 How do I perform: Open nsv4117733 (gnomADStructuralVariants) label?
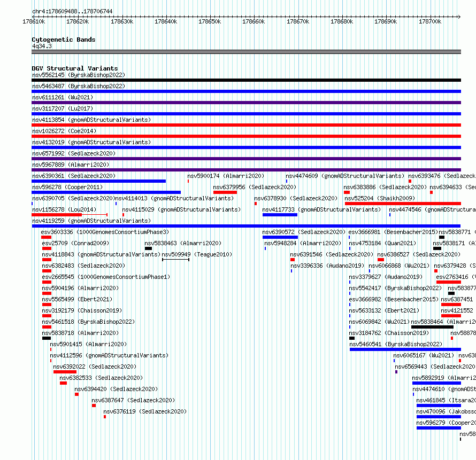click(x=321, y=209)
